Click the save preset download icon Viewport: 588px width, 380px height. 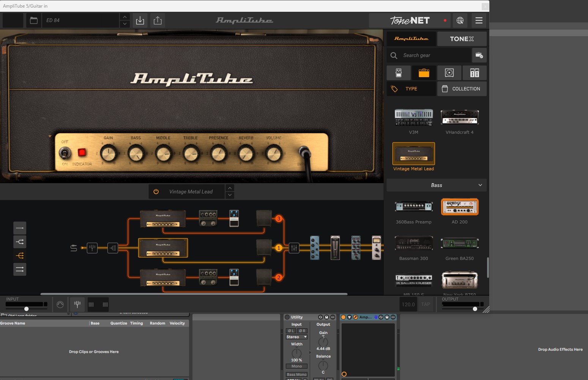click(140, 21)
